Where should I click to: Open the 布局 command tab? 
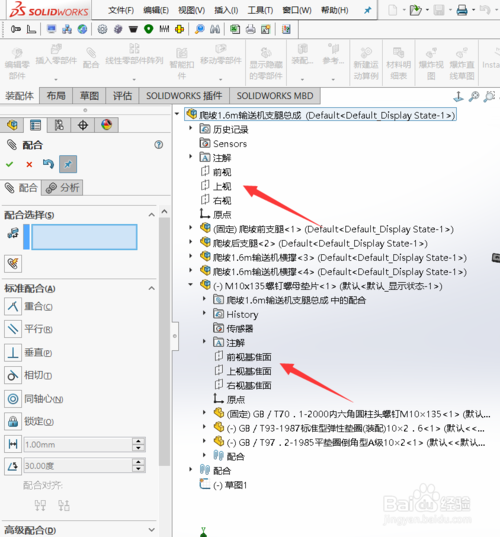[56, 96]
